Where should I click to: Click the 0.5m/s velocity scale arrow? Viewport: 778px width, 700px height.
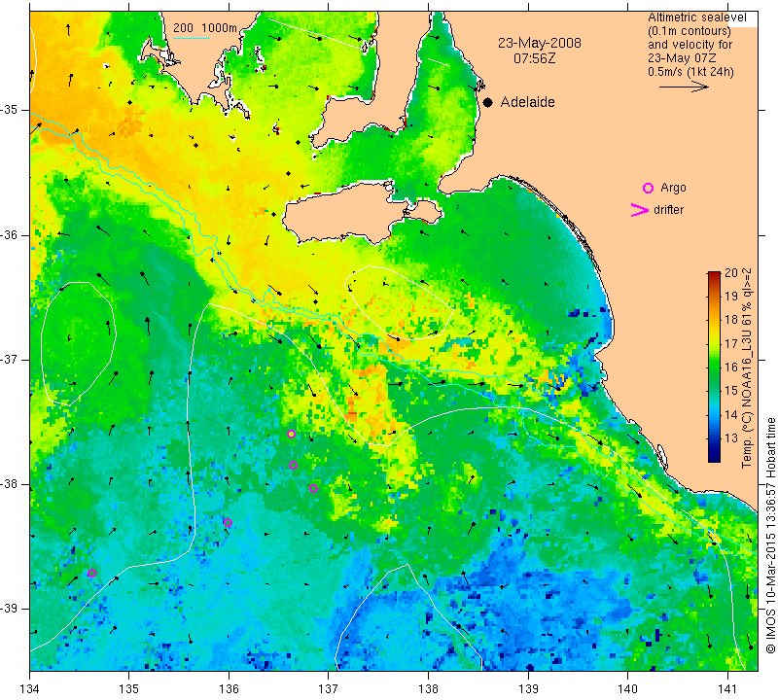pos(684,87)
